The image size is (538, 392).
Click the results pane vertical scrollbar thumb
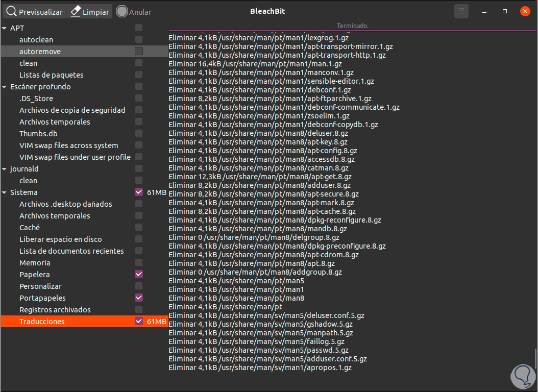pos(535,359)
